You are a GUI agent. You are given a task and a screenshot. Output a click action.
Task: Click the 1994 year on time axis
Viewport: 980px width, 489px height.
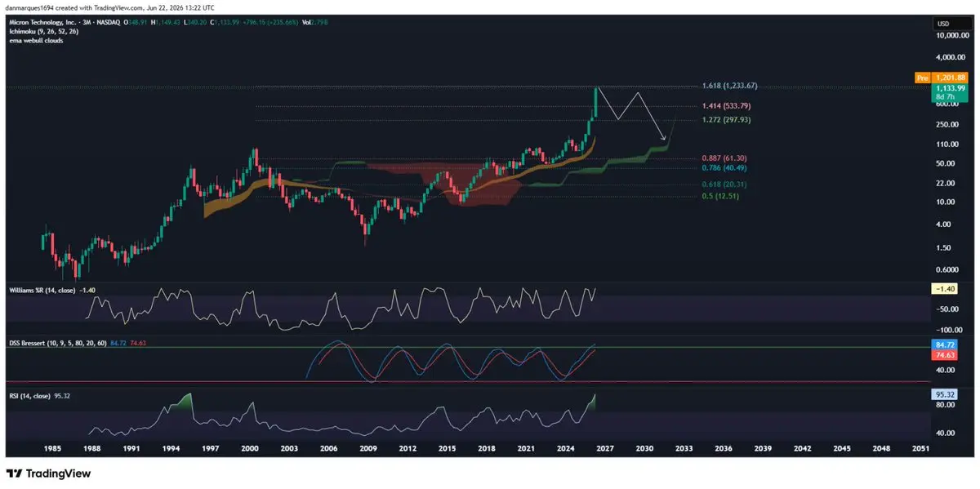[x=170, y=448]
